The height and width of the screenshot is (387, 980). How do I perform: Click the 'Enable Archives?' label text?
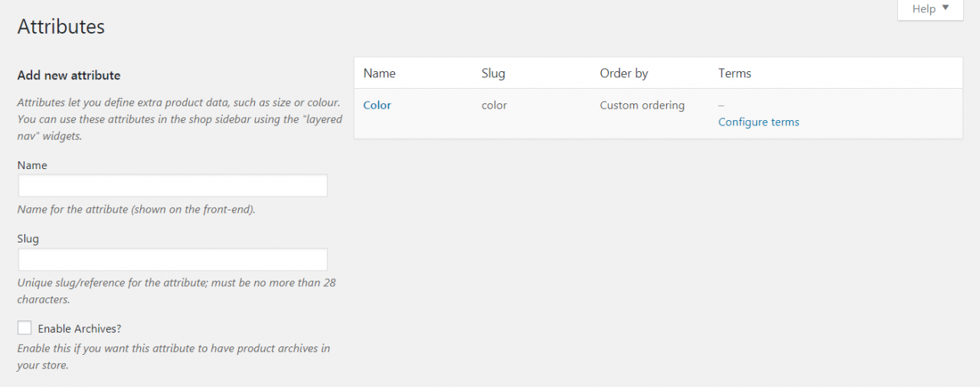pyautogui.click(x=80, y=329)
